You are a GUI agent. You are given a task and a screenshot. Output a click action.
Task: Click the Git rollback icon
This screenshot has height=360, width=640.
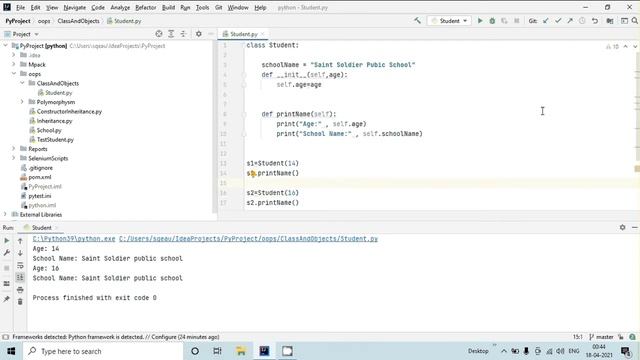pos(595,21)
